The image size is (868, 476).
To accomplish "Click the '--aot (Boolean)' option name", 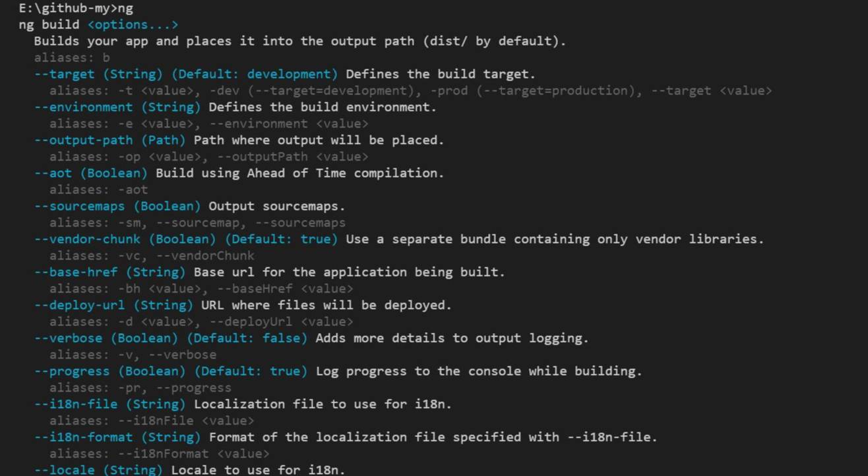I will [90, 173].
